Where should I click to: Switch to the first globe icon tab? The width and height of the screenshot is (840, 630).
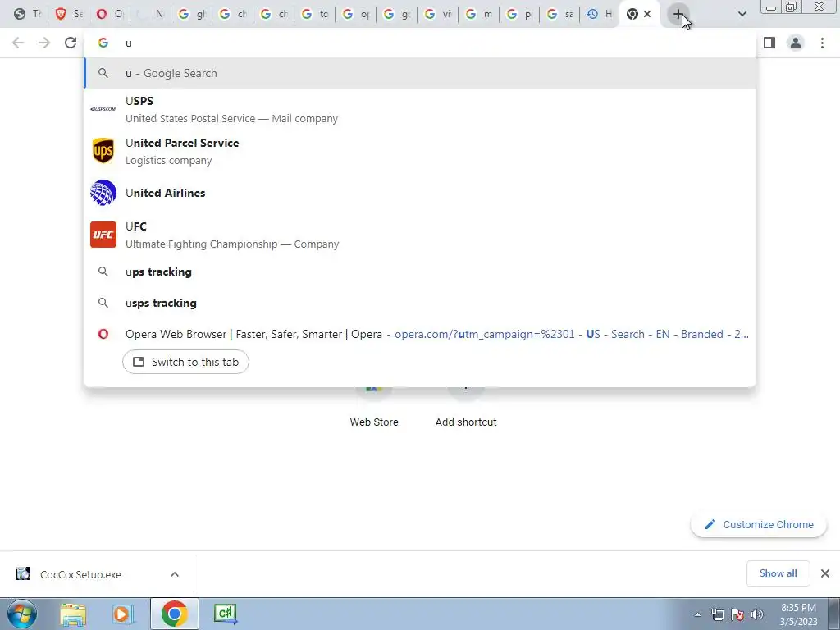tap(27, 14)
